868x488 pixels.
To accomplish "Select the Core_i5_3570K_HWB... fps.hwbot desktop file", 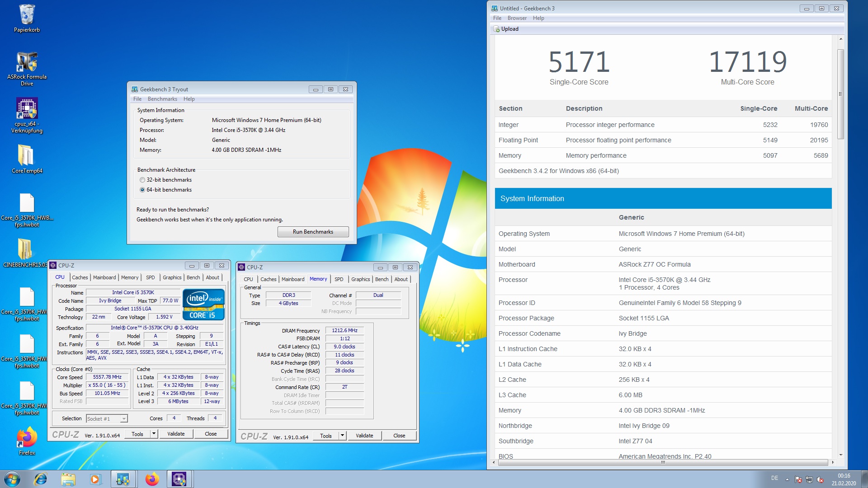I will point(27,210).
